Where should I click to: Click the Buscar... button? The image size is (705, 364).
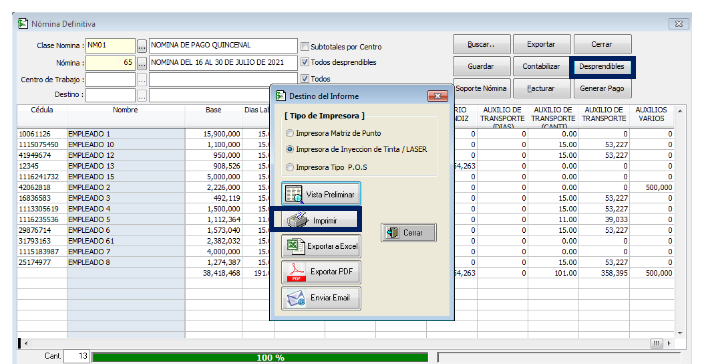pyautogui.click(x=482, y=44)
